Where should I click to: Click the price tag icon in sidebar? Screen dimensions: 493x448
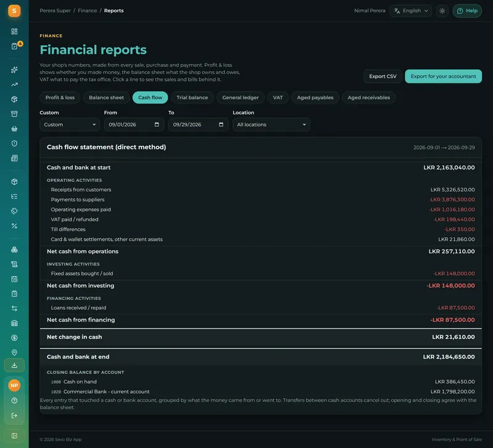coord(14,211)
